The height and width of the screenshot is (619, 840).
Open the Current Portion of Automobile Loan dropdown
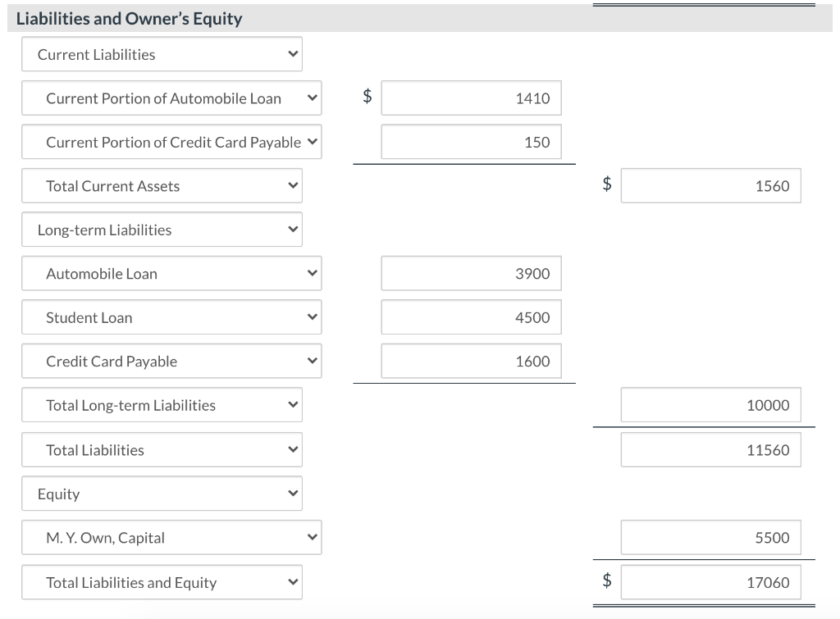(171, 98)
